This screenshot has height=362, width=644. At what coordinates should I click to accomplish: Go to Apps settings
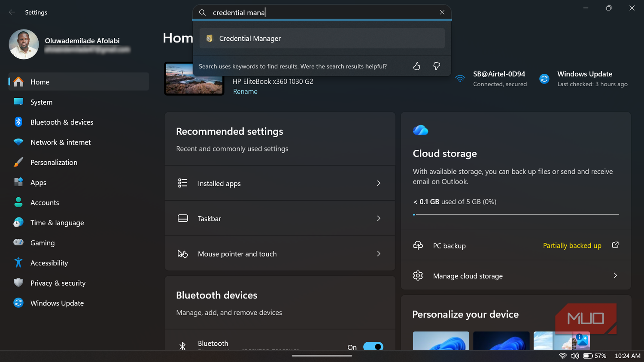pyautogui.click(x=79, y=183)
